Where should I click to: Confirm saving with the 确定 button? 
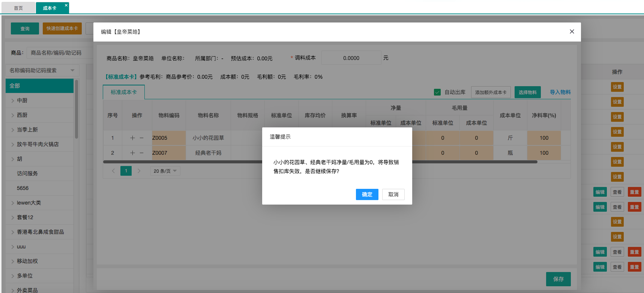point(367,194)
